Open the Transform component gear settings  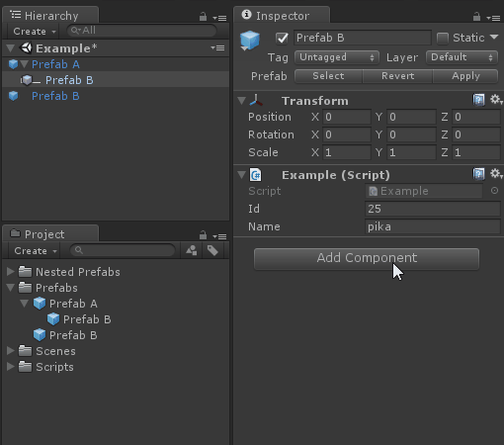(496, 99)
